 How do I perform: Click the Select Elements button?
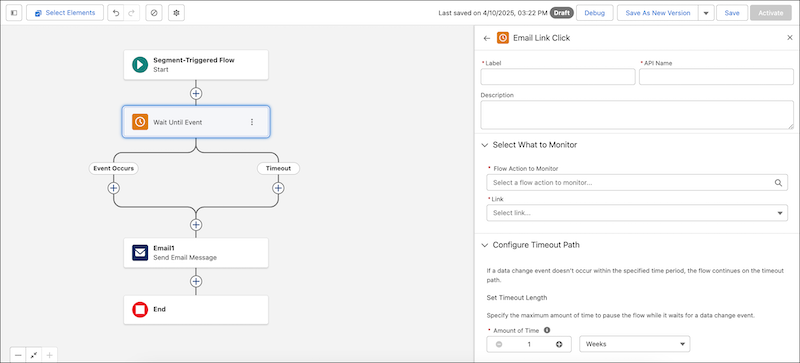[65, 13]
